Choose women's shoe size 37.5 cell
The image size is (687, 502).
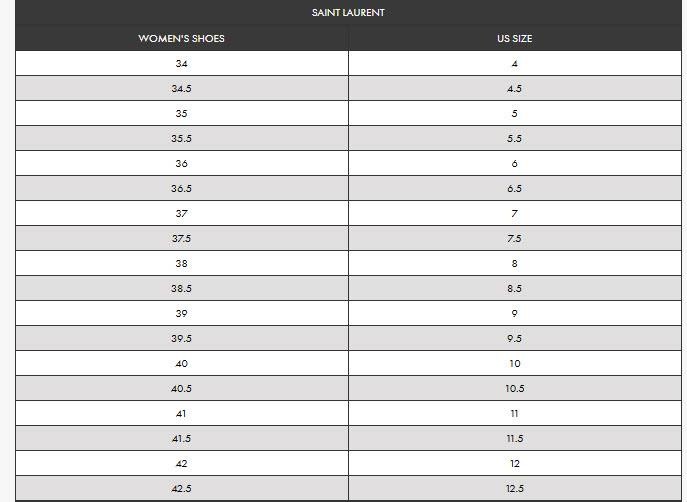181,239
